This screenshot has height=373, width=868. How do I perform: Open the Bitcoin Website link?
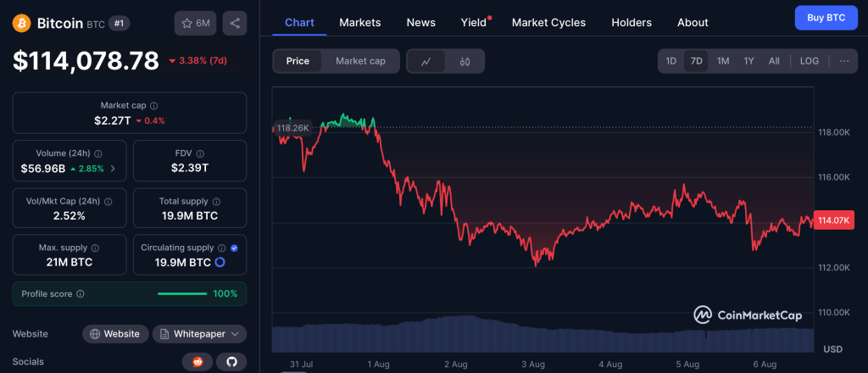(115, 334)
